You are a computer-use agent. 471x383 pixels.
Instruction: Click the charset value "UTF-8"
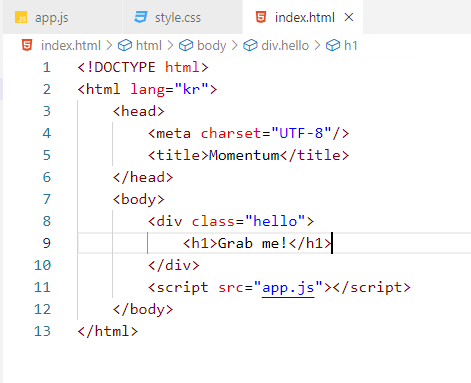coord(302,133)
